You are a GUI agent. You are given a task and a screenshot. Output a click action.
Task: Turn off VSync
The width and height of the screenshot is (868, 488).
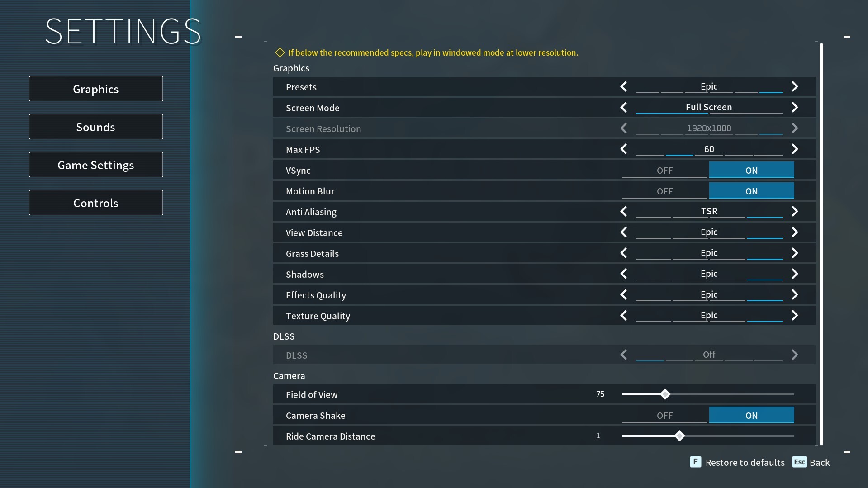click(x=665, y=170)
